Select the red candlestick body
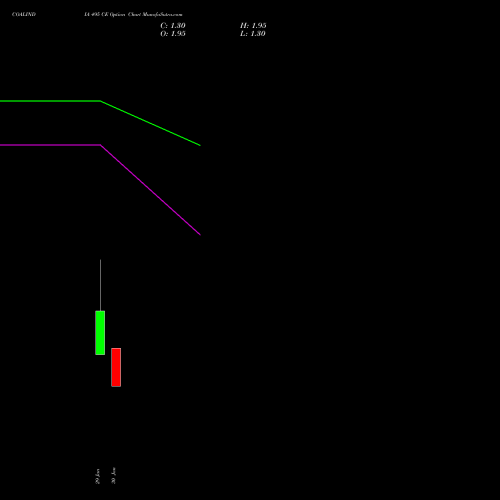The width and height of the screenshot is (500, 500). pyautogui.click(x=116, y=367)
